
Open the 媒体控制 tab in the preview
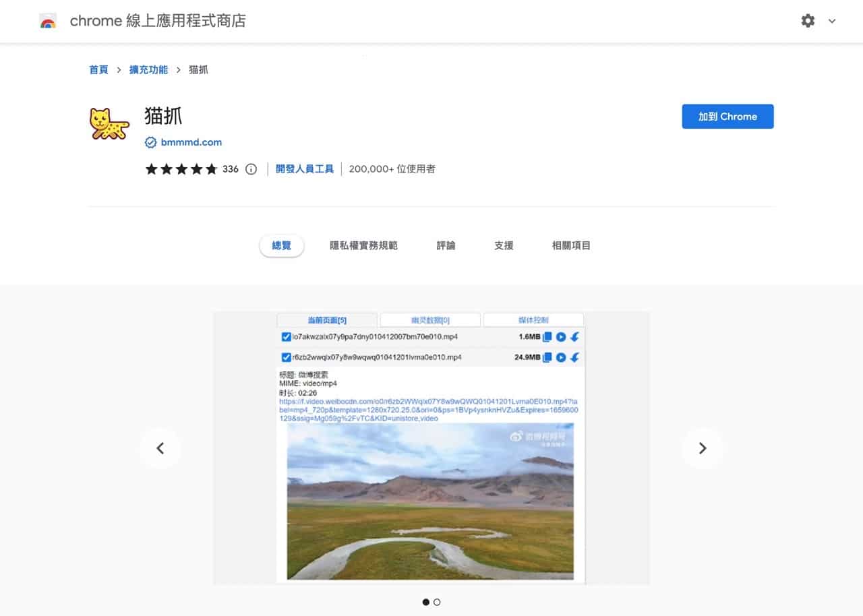532,319
